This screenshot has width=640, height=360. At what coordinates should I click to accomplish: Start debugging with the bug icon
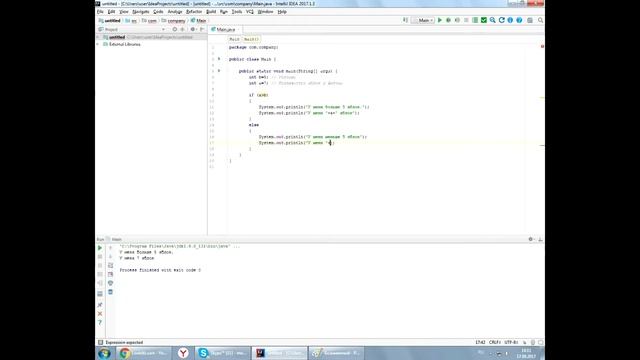point(448,20)
